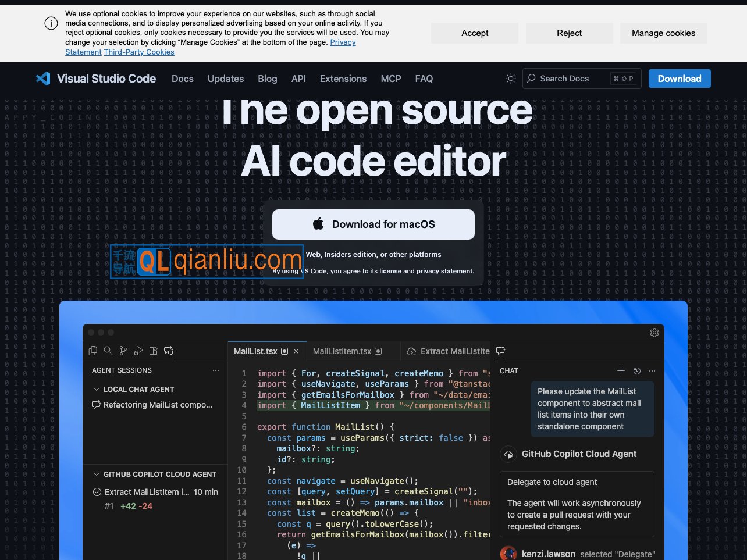747x560 pixels.
Task: Open the Extensions icon in the activity bar
Action: pyautogui.click(x=154, y=351)
